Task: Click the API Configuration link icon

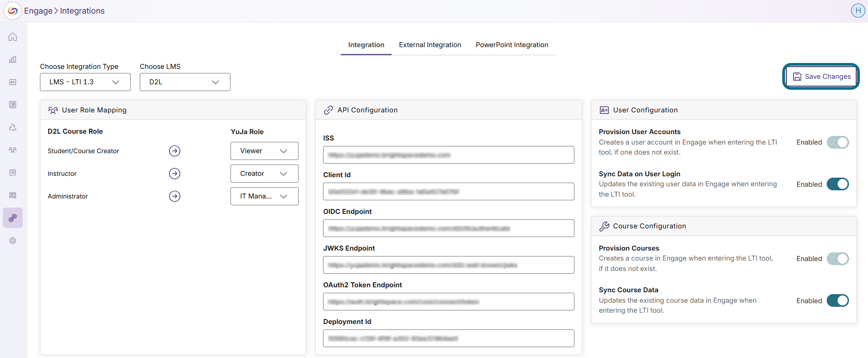Action: (329, 110)
